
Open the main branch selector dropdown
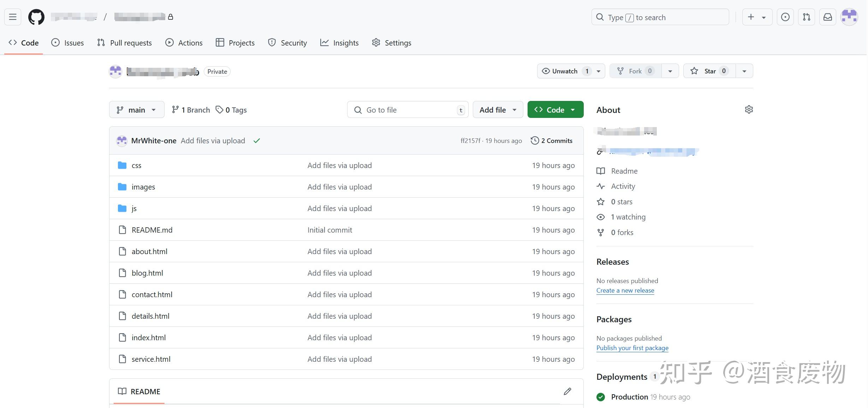coord(136,109)
